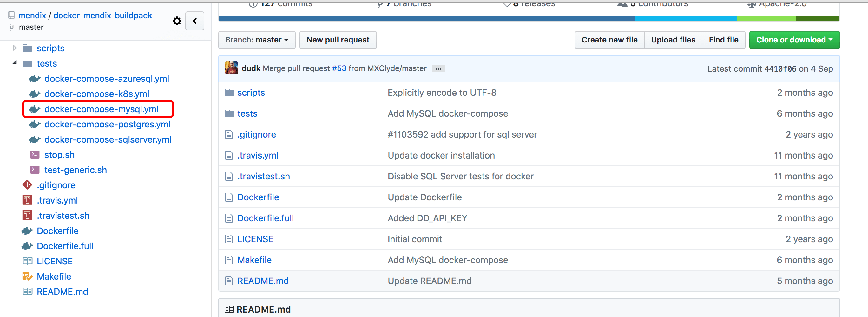
Task: Open the sidebar settings gear
Action: tap(177, 21)
